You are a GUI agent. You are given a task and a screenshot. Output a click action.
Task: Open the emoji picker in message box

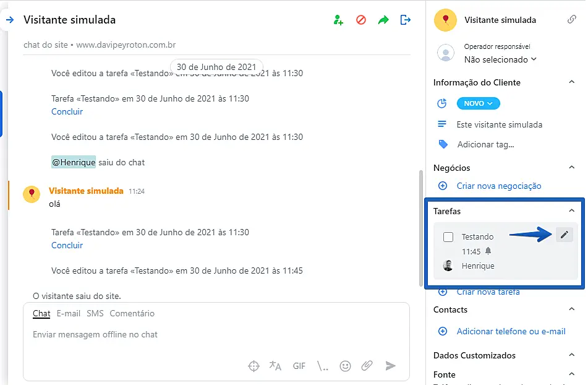345,366
